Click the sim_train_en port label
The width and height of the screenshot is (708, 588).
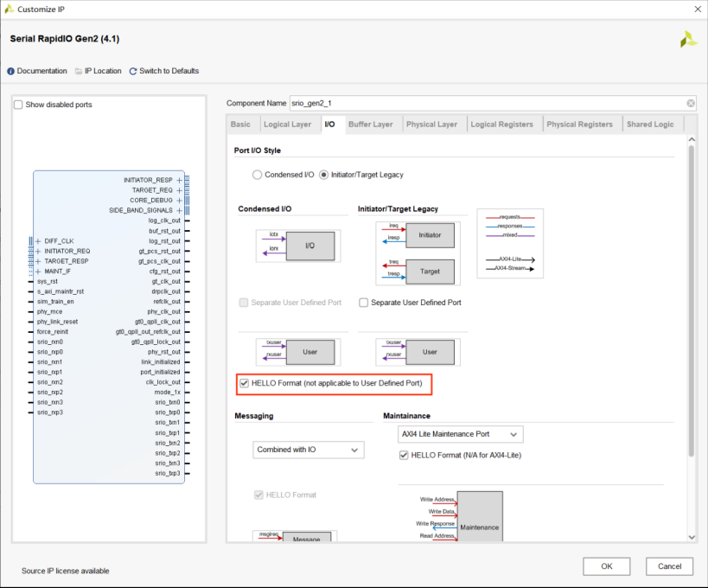tap(55, 302)
